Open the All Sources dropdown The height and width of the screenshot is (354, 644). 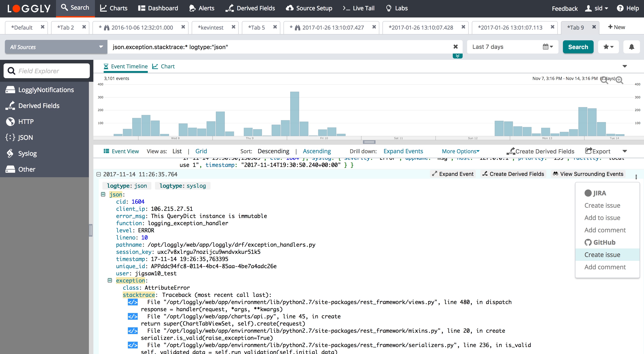point(56,47)
